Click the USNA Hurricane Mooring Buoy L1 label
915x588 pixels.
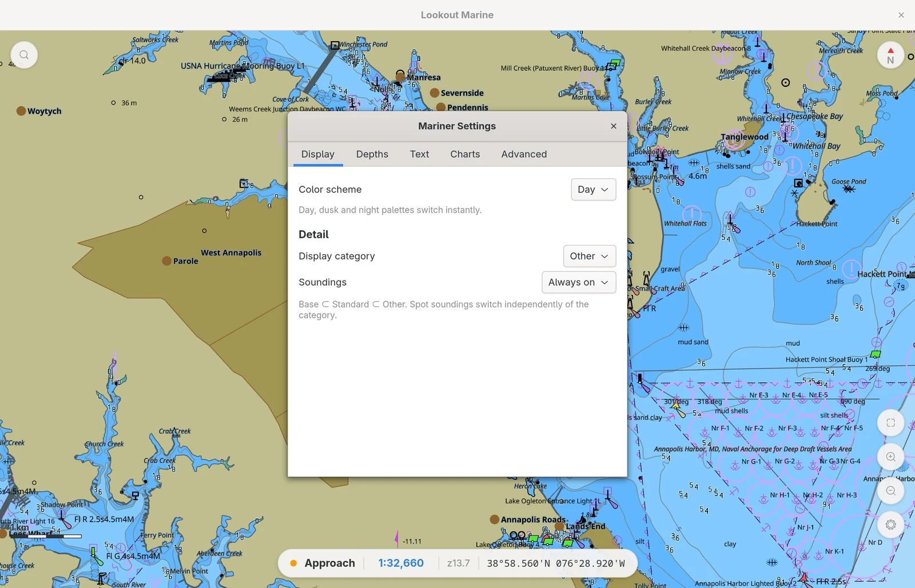pyautogui.click(x=242, y=66)
